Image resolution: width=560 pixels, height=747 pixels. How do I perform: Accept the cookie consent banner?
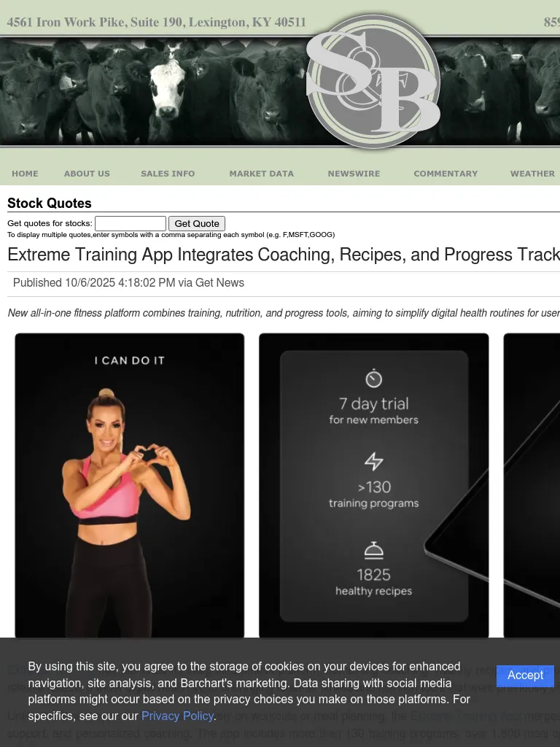pyautogui.click(x=525, y=676)
